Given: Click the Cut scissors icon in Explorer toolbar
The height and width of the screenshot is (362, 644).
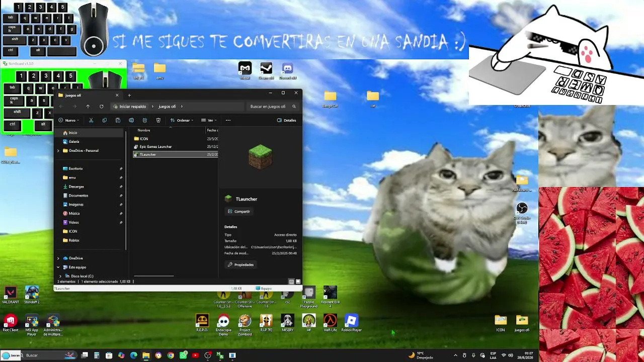Looking at the screenshot, I should click(x=91, y=120).
